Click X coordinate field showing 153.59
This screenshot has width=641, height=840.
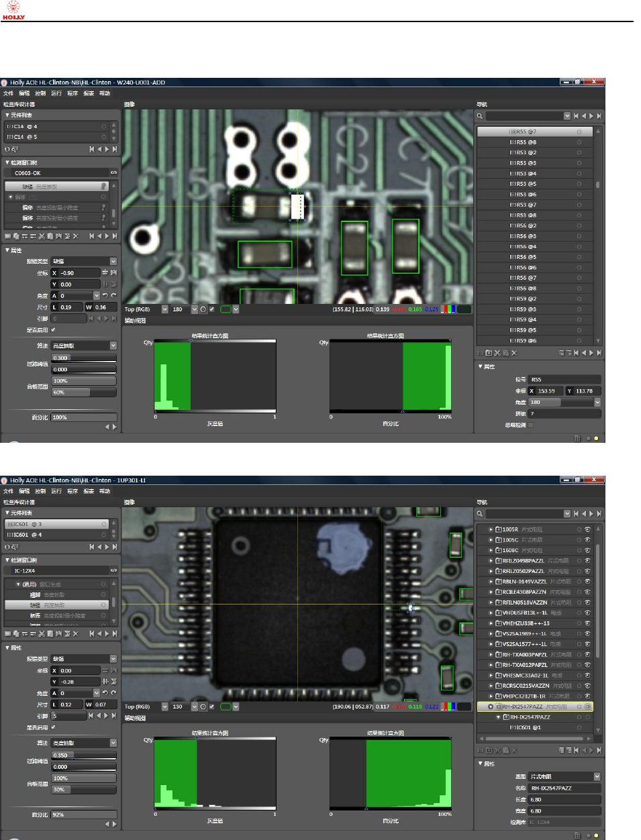(548, 391)
